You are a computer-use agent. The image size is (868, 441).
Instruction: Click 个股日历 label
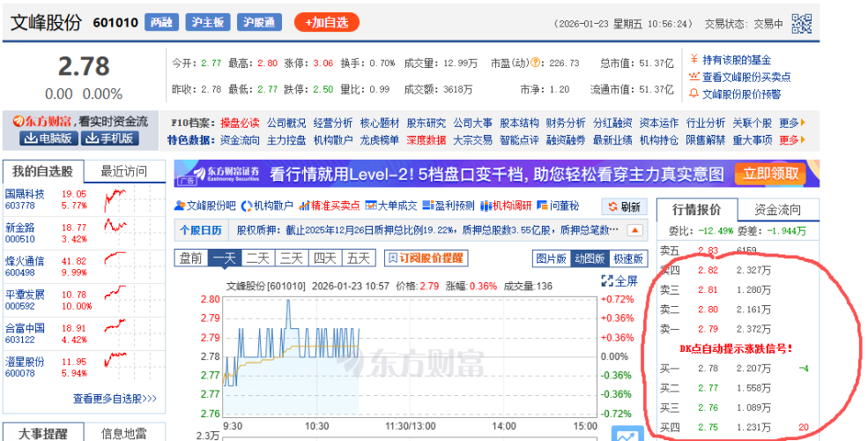coord(201,230)
